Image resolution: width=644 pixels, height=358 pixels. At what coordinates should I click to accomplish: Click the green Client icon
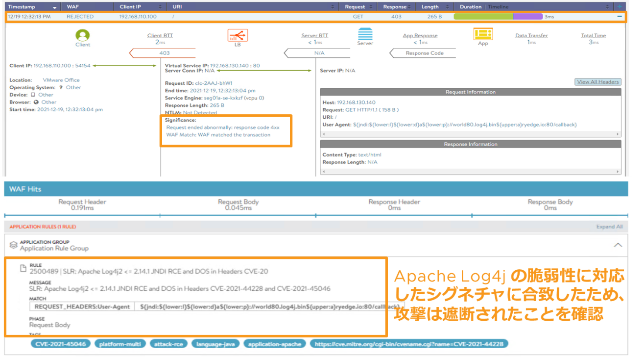point(83,35)
